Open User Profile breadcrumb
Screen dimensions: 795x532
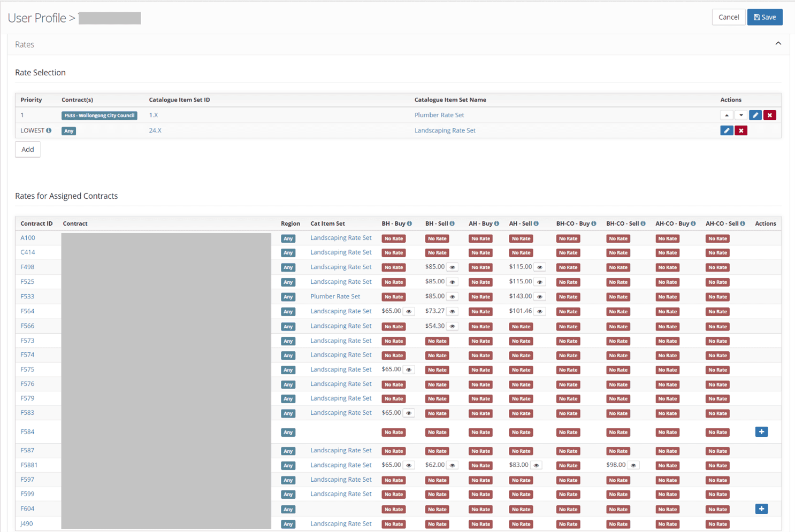pyautogui.click(x=36, y=18)
